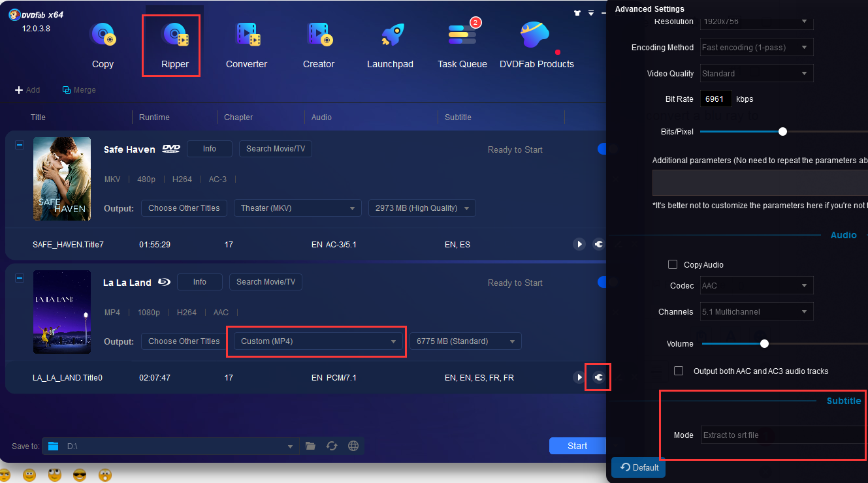This screenshot has width=868, height=483.
Task: Select the "EN AC-3/5.1" audio cell
Action: [x=334, y=245]
